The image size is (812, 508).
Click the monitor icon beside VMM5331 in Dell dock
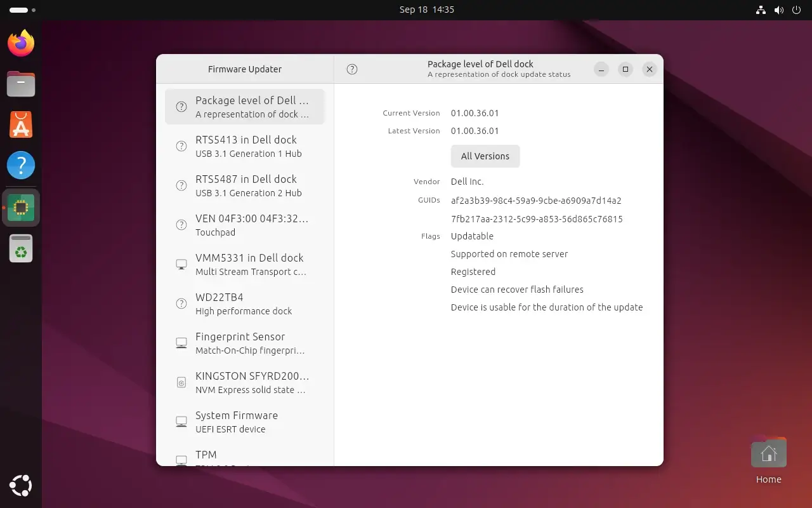point(181,264)
